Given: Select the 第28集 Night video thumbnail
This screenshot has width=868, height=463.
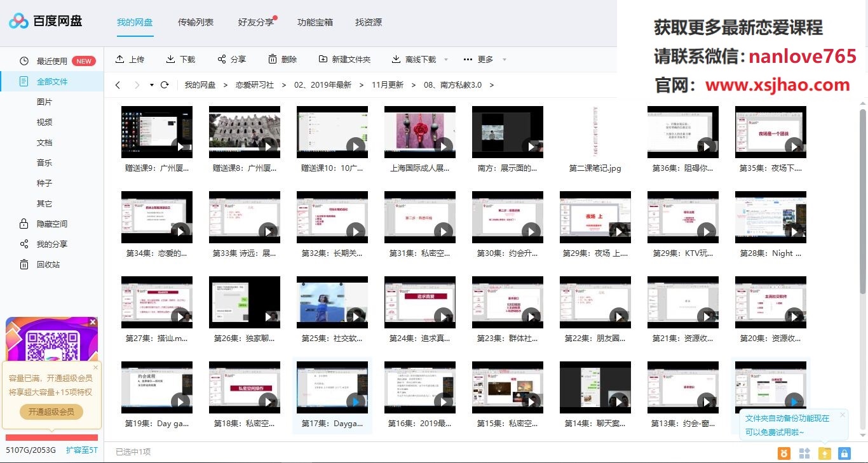Looking at the screenshot, I should (771, 217).
